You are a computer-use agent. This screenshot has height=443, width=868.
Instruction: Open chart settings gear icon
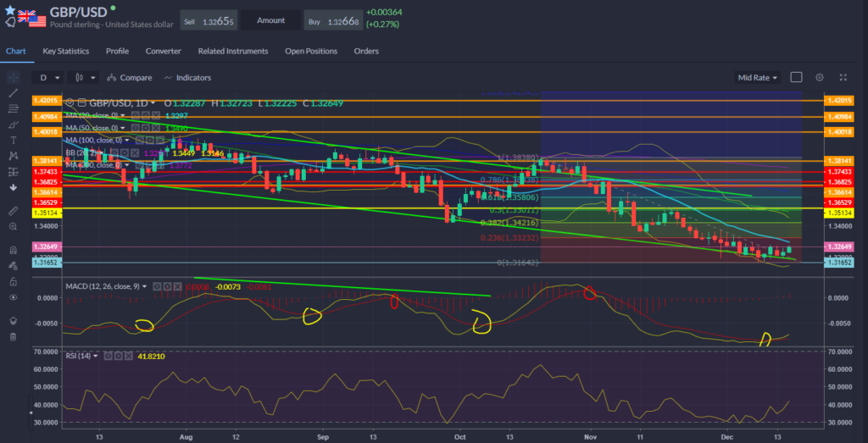coord(819,77)
